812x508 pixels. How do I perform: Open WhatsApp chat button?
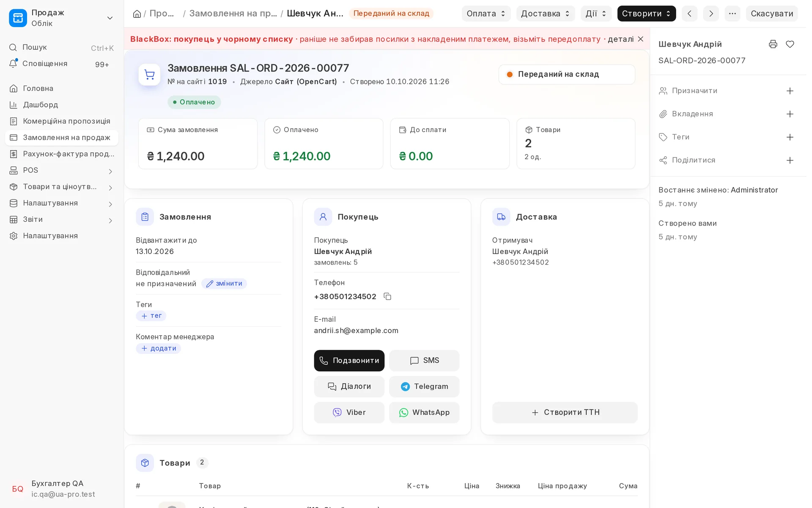424,412
